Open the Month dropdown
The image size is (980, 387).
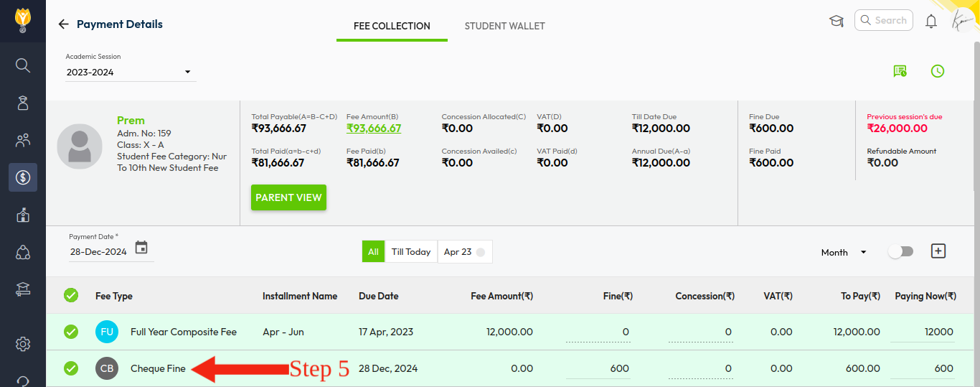(x=844, y=253)
